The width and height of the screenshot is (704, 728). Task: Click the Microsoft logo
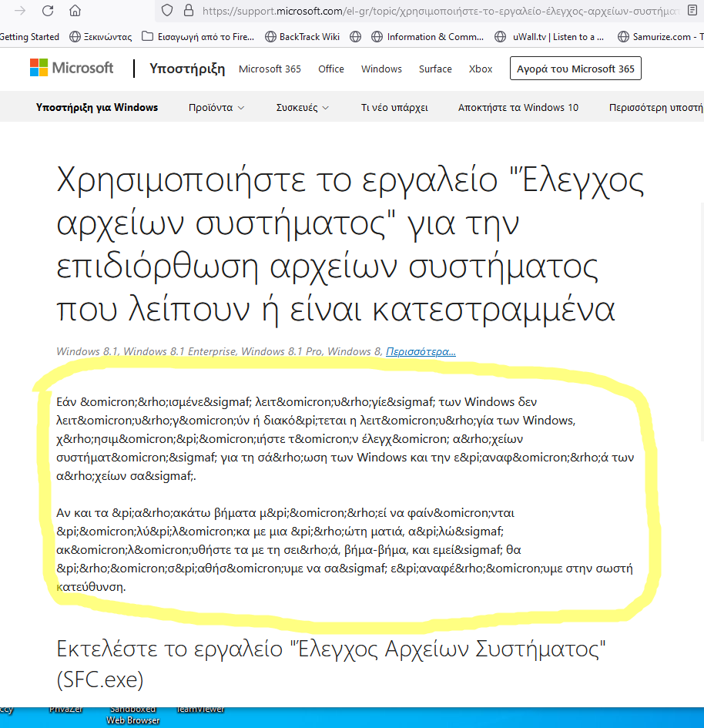pyautogui.click(x=72, y=68)
